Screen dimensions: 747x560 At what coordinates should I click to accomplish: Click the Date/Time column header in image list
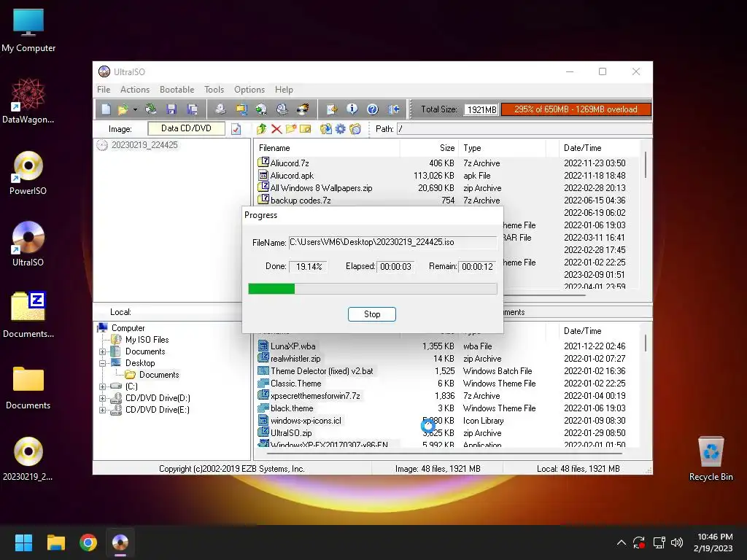coord(600,148)
